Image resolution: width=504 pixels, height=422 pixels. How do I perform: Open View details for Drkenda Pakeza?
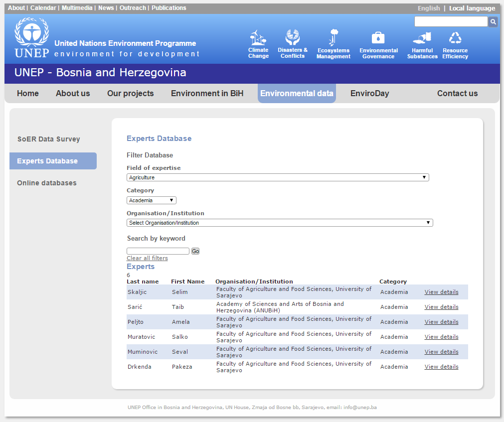pyautogui.click(x=441, y=367)
